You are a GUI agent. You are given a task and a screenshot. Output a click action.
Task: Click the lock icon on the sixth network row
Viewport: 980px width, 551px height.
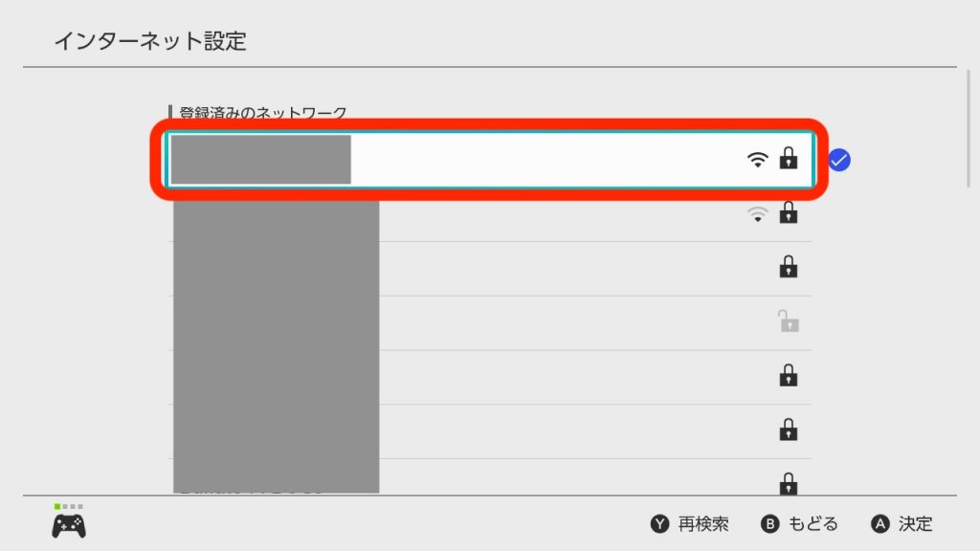pos(789,430)
